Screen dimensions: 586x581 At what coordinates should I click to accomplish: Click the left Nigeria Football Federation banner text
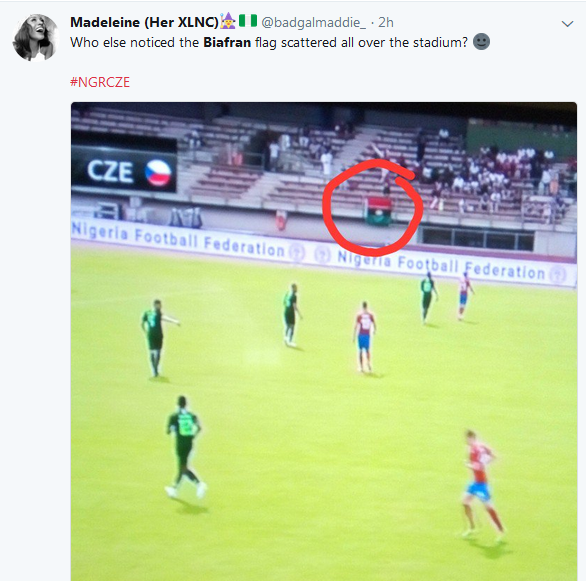pos(178,239)
